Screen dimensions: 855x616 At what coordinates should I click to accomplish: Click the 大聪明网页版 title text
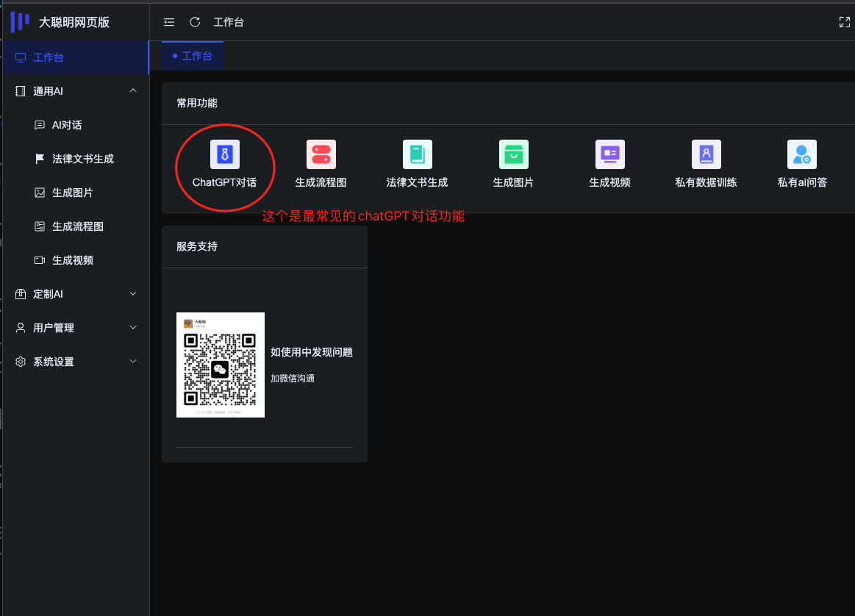pos(74,22)
